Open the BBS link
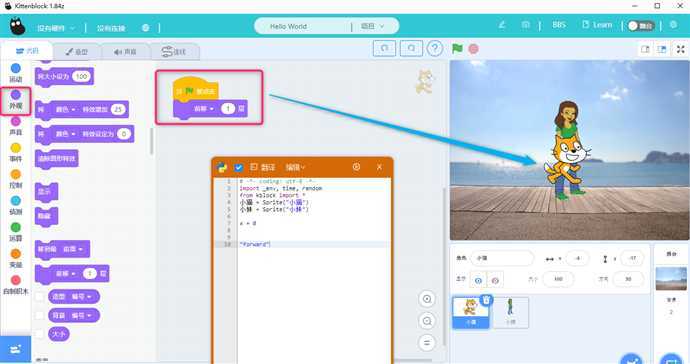The image size is (690, 364). pos(559,25)
